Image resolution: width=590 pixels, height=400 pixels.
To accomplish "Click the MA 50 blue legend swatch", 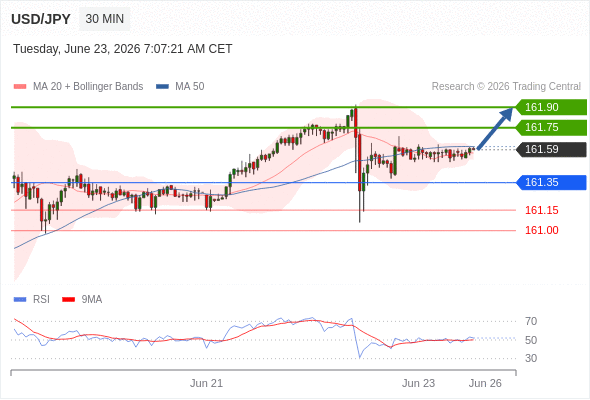I will pos(163,87).
